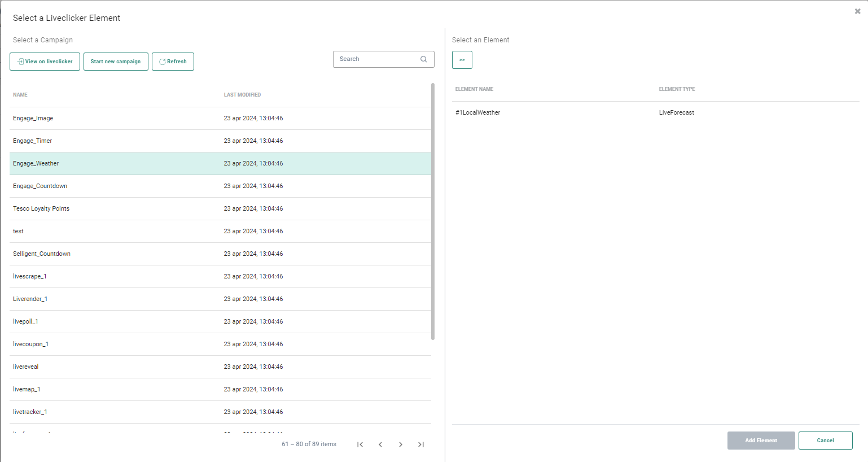This screenshot has height=462, width=868.
Task: Choose the Selligent_Countdown campaign row
Action: click(42, 254)
